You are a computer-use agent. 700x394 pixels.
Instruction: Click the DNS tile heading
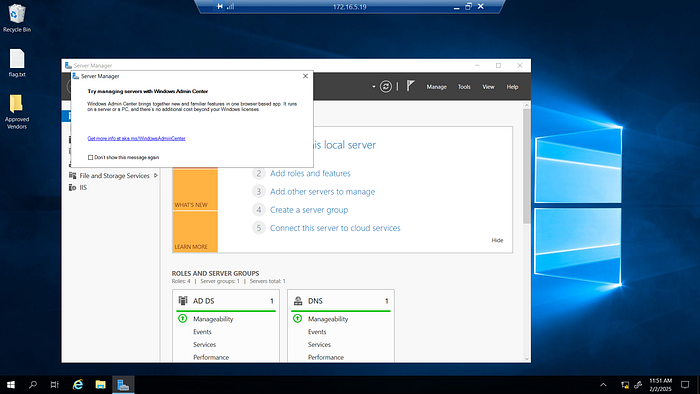[315, 301]
